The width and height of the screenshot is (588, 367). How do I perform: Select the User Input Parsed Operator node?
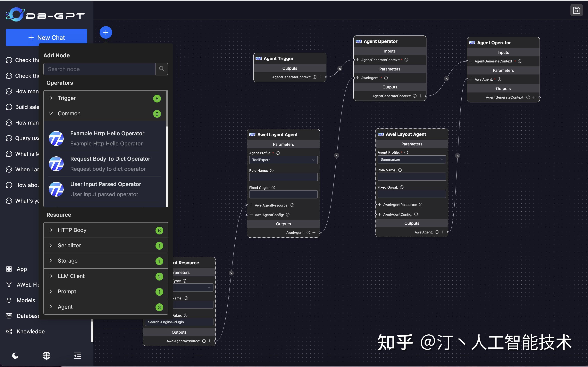[x=105, y=189]
